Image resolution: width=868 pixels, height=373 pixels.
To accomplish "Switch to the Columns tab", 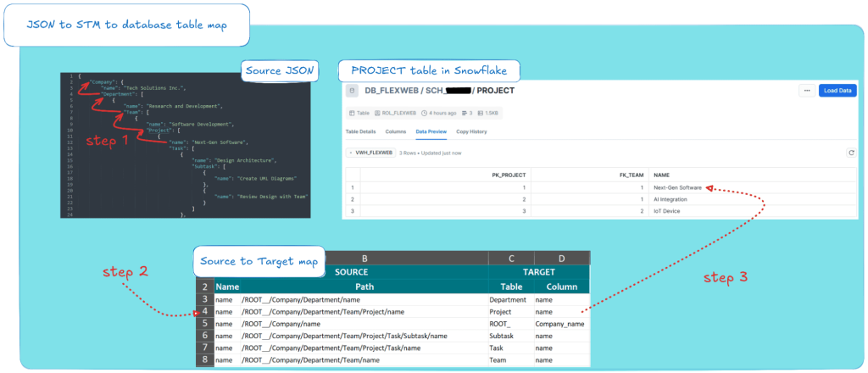I will coord(395,131).
